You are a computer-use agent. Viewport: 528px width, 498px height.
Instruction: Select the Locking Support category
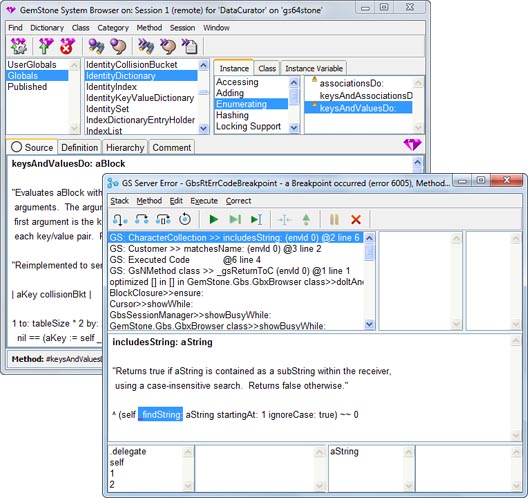pyautogui.click(x=251, y=126)
